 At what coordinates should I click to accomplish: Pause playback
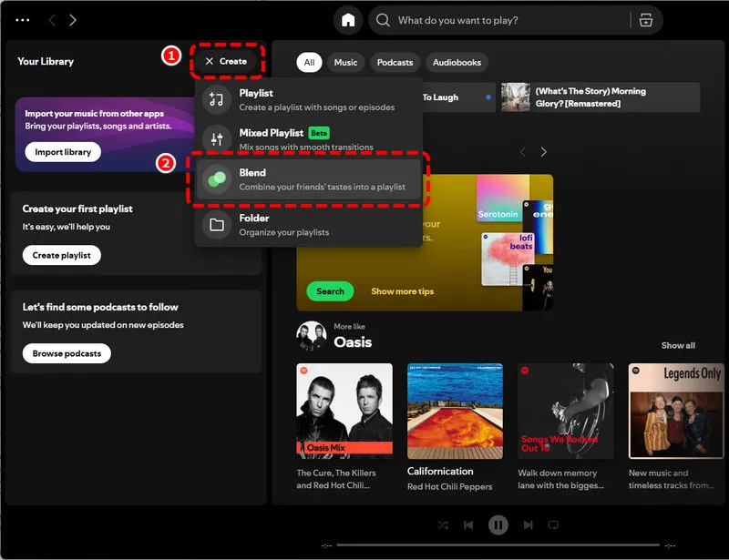[498, 525]
